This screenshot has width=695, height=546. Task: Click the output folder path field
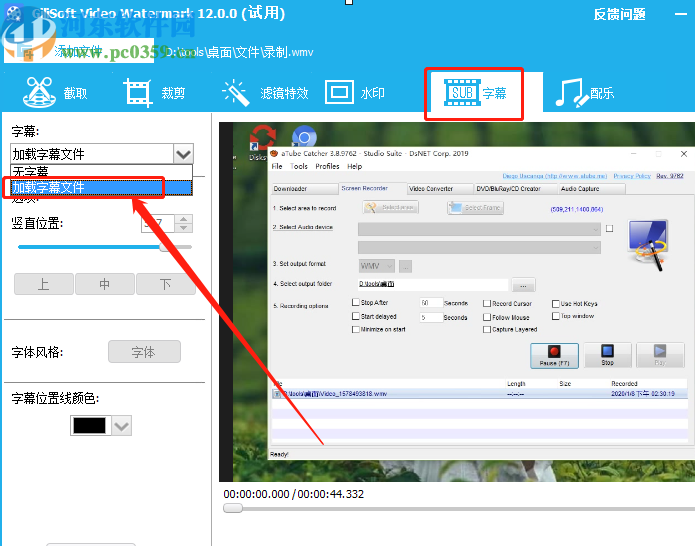(x=433, y=284)
